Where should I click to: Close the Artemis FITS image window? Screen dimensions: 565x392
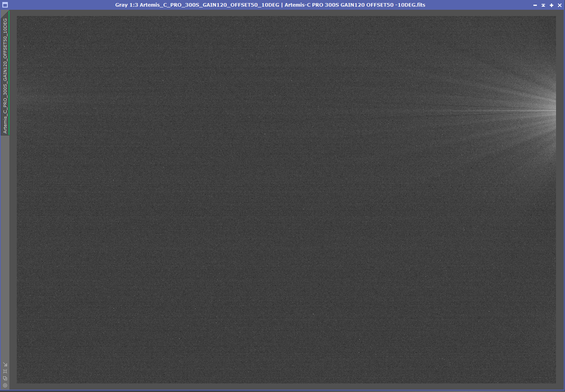(559, 5)
